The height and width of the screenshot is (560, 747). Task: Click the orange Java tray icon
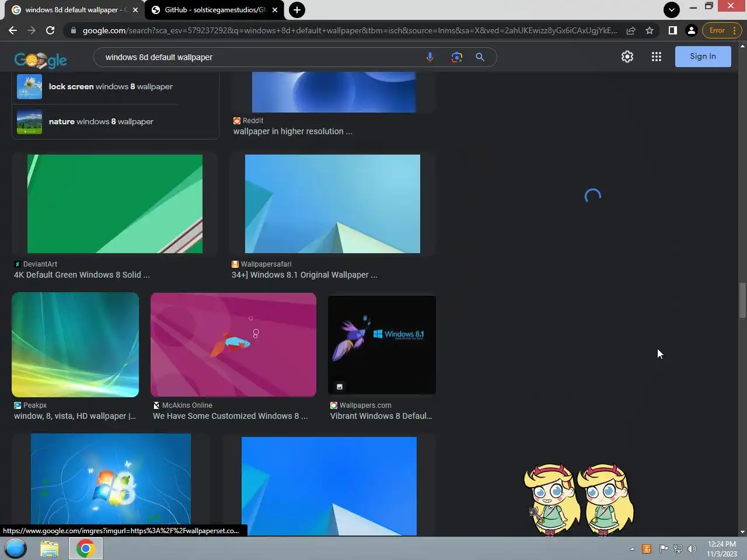[647, 549]
